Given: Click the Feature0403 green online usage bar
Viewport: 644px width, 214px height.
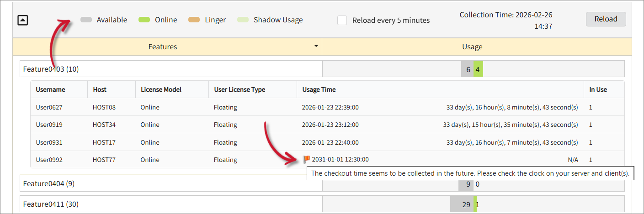Looking at the screenshot, I should pyautogui.click(x=478, y=69).
